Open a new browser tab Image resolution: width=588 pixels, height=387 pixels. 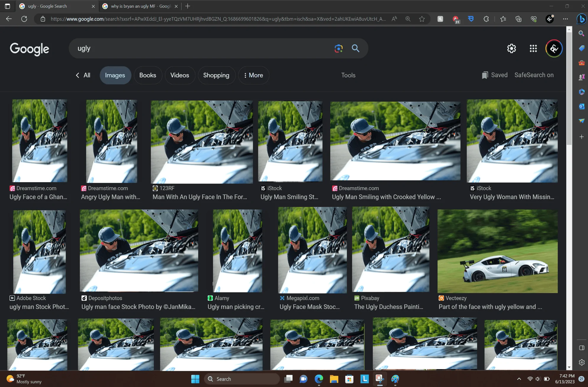pyautogui.click(x=188, y=6)
